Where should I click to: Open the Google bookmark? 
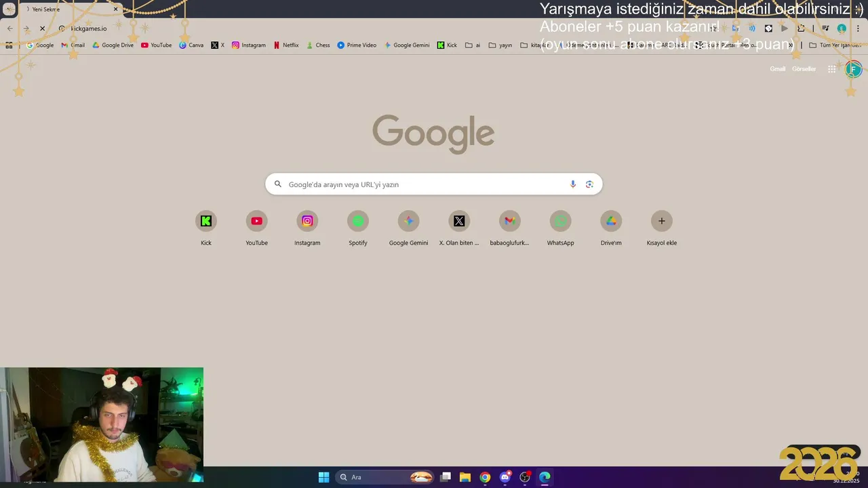point(40,45)
